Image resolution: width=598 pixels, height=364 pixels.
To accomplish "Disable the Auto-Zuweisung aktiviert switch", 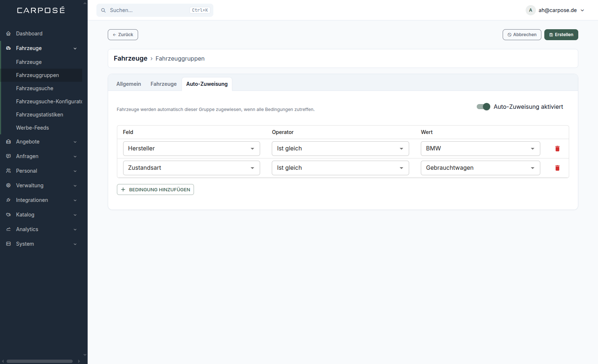I will [x=483, y=107].
